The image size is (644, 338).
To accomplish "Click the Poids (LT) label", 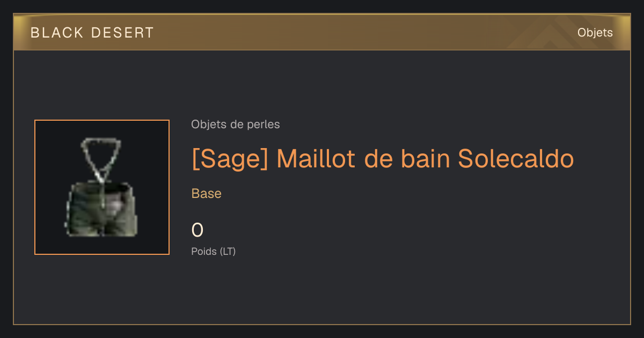I will click(214, 251).
